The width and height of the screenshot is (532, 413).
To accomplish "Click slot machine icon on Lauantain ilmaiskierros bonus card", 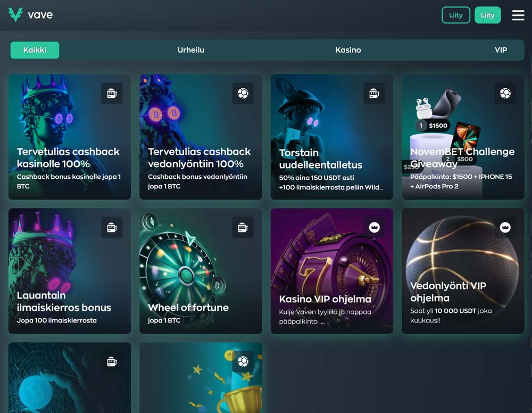I will click(112, 227).
